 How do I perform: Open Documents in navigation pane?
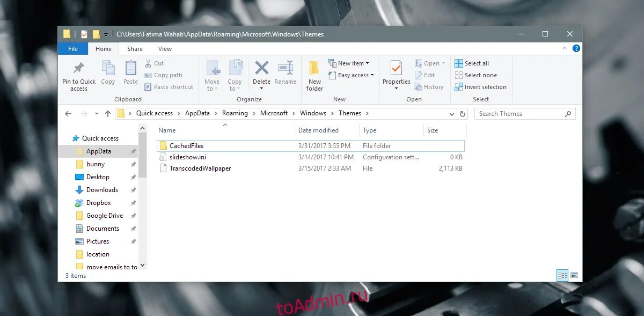(x=103, y=229)
